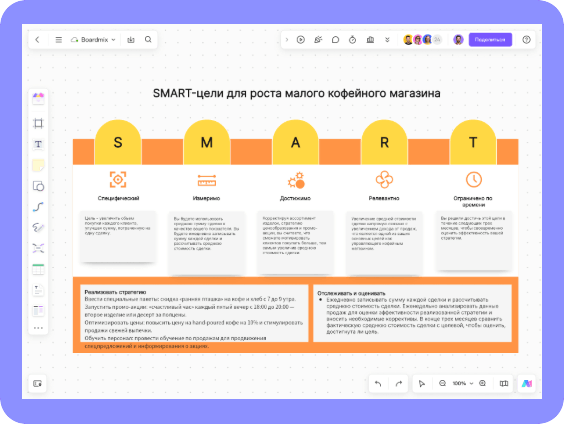The image size is (564, 424).
Task: Select the Text tool
Action: coord(38,144)
